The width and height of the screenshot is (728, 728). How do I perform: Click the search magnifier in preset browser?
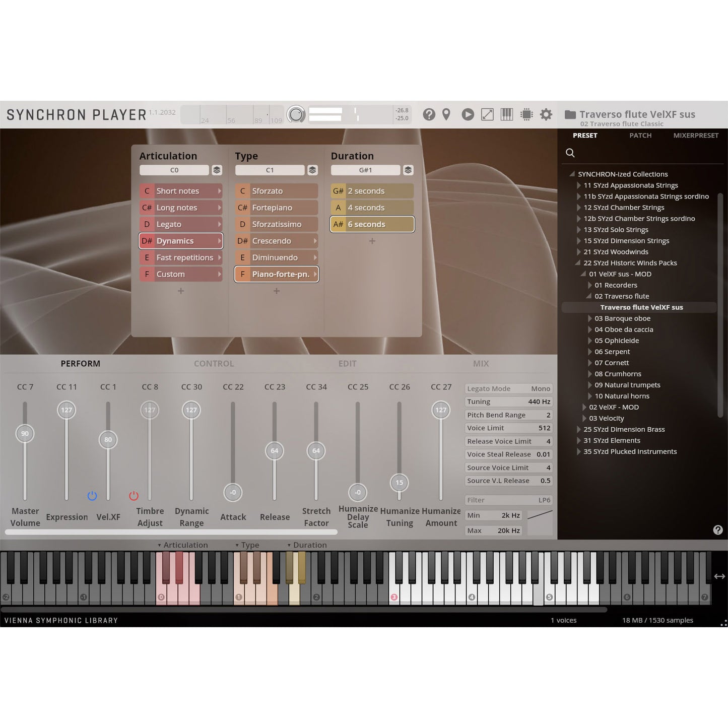point(570,153)
